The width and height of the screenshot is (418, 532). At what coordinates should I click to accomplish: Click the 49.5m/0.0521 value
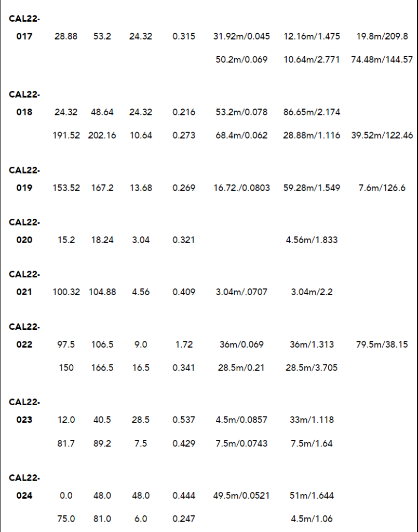tap(241, 496)
